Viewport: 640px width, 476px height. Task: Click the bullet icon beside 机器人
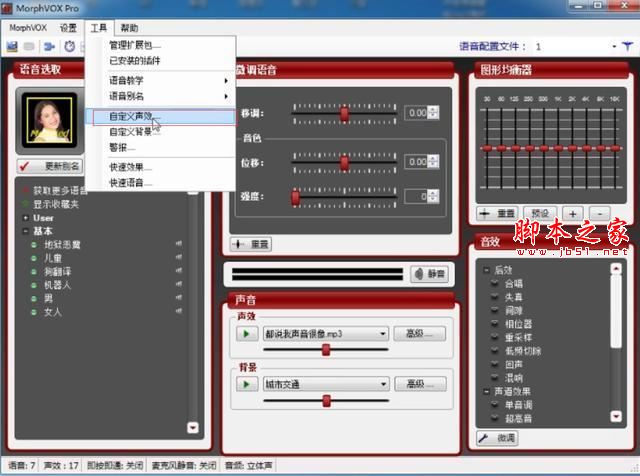tap(34, 285)
